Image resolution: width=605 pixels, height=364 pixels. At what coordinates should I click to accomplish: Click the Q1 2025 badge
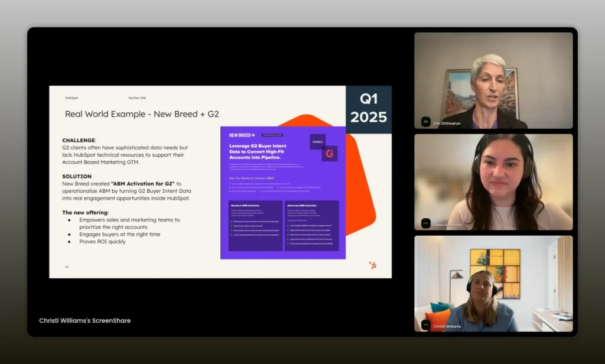tap(369, 109)
